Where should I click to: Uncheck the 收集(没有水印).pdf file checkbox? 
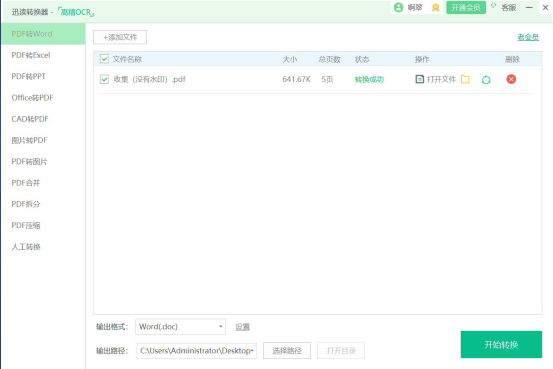[x=104, y=79]
